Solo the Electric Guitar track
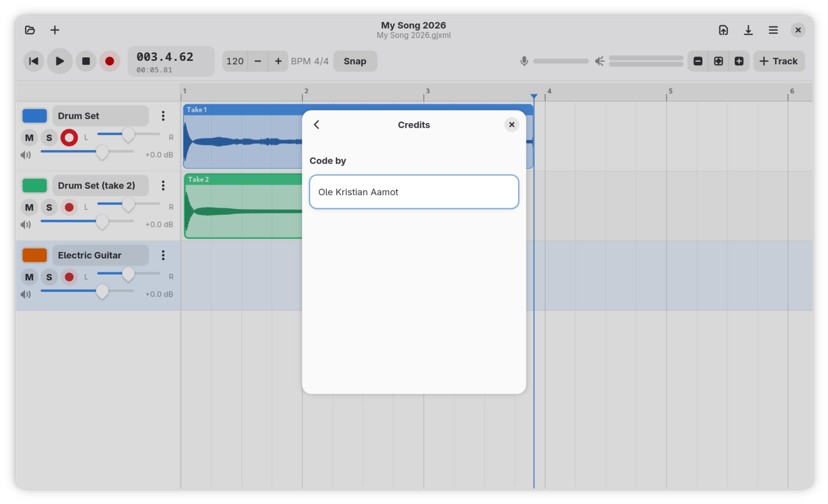The image size is (828, 504). [x=49, y=277]
